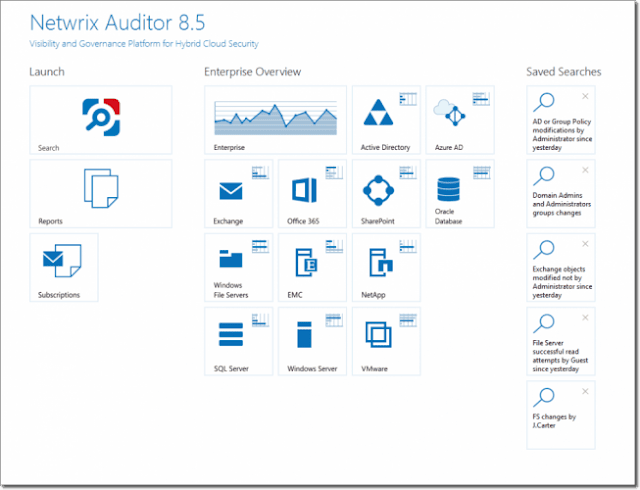Image resolution: width=640 pixels, height=490 pixels.
Task: Open Azure AD cloud icon
Action: pyautogui.click(x=449, y=112)
